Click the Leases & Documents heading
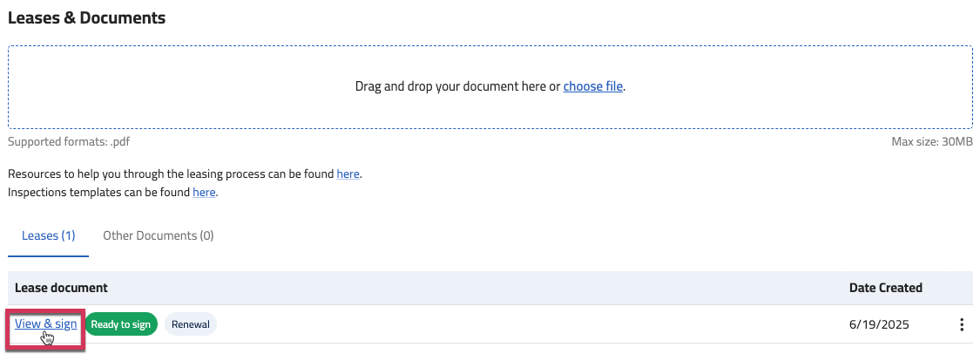 coord(86,17)
